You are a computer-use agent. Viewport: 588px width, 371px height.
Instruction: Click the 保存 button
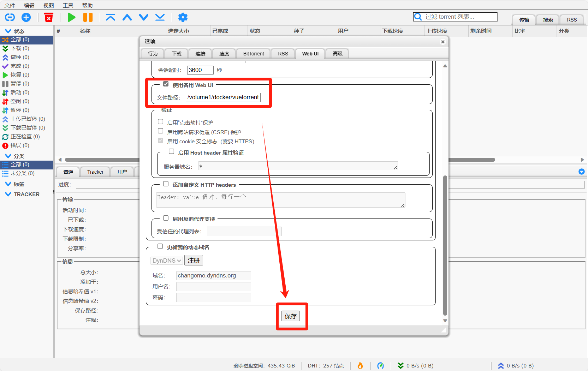point(291,316)
